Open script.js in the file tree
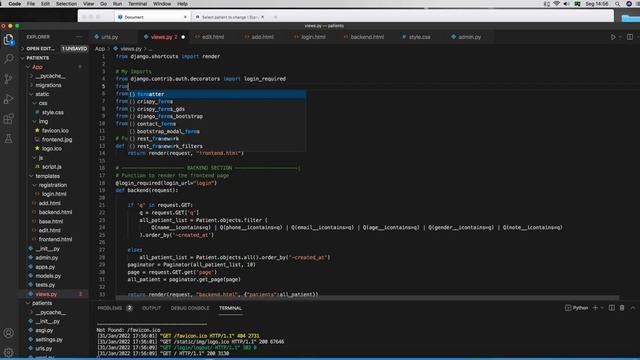 click(x=51, y=167)
